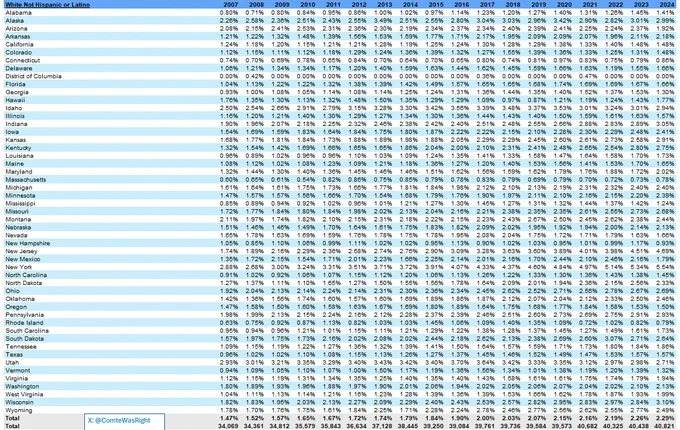
Task: Select the Arizona row label
Action: click(16, 29)
